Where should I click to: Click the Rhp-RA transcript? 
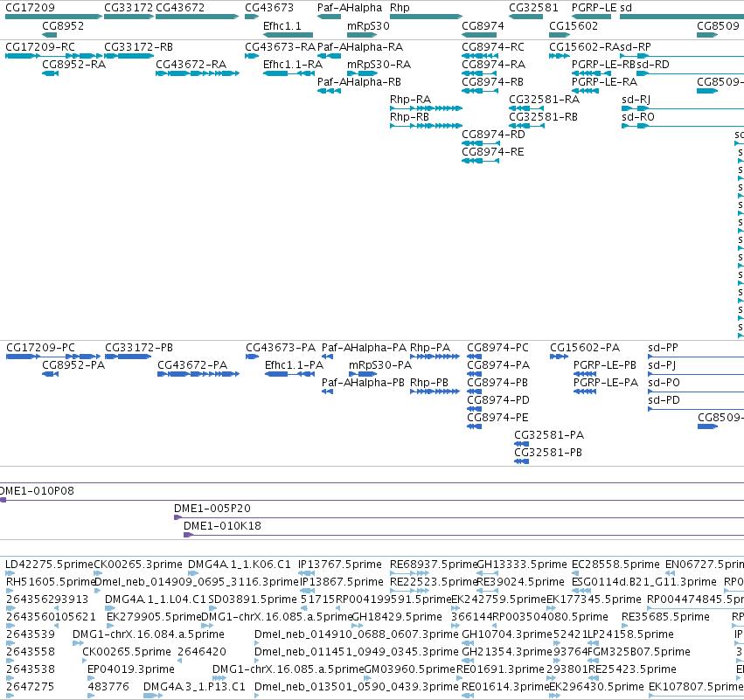pos(426,108)
